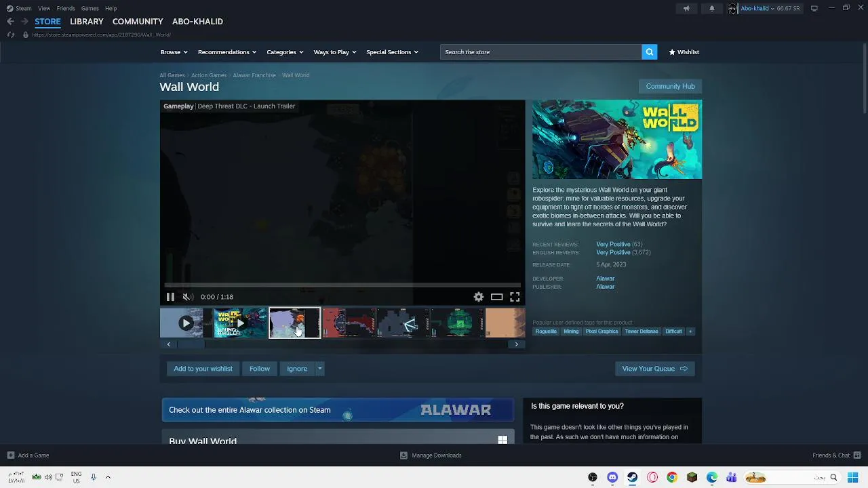This screenshot has height=488, width=868.
Task: Open the Help menu
Action: point(111,8)
